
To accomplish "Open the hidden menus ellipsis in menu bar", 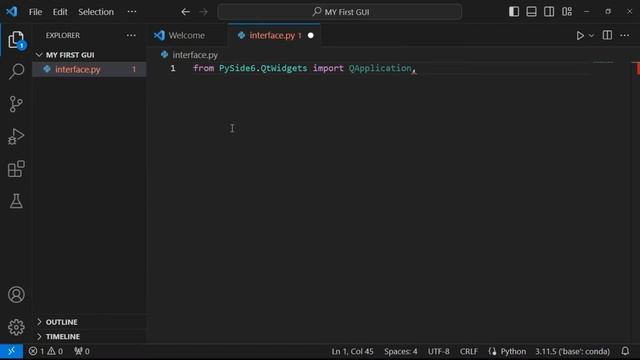I will click(x=132, y=11).
